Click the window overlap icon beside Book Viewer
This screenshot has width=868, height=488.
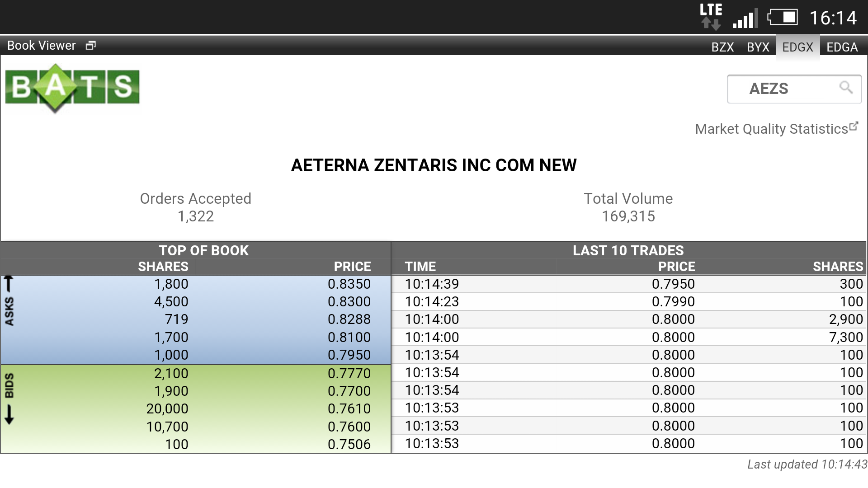[90, 45]
